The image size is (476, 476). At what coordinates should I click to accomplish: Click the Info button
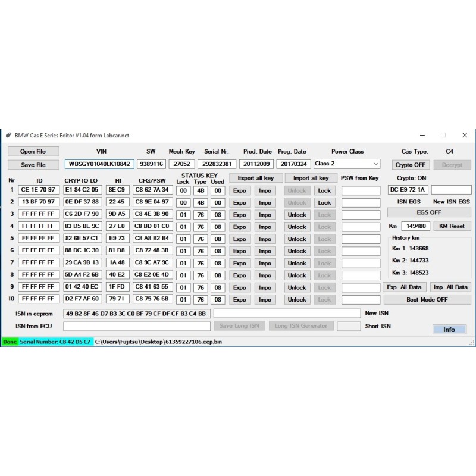(x=449, y=330)
